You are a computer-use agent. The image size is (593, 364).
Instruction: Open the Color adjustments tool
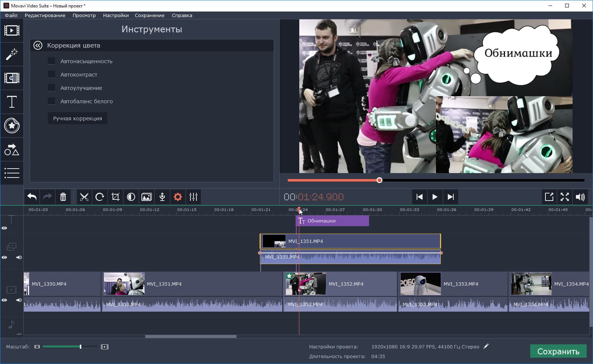pos(131,197)
